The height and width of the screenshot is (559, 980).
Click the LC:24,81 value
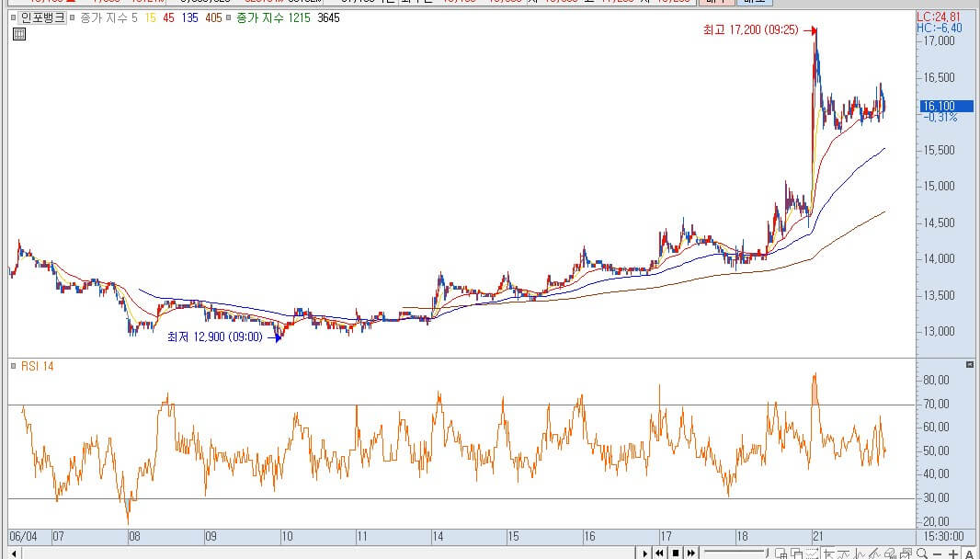(x=939, y=17)
